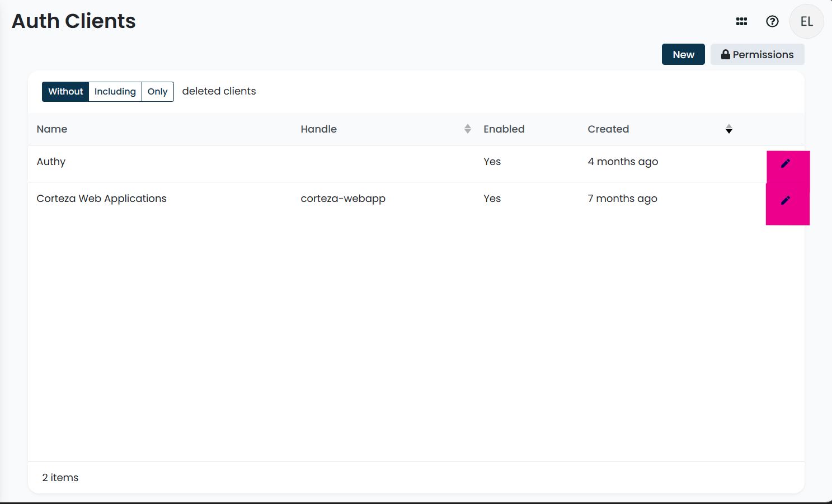Select the Including deleted clients filter

115,92
